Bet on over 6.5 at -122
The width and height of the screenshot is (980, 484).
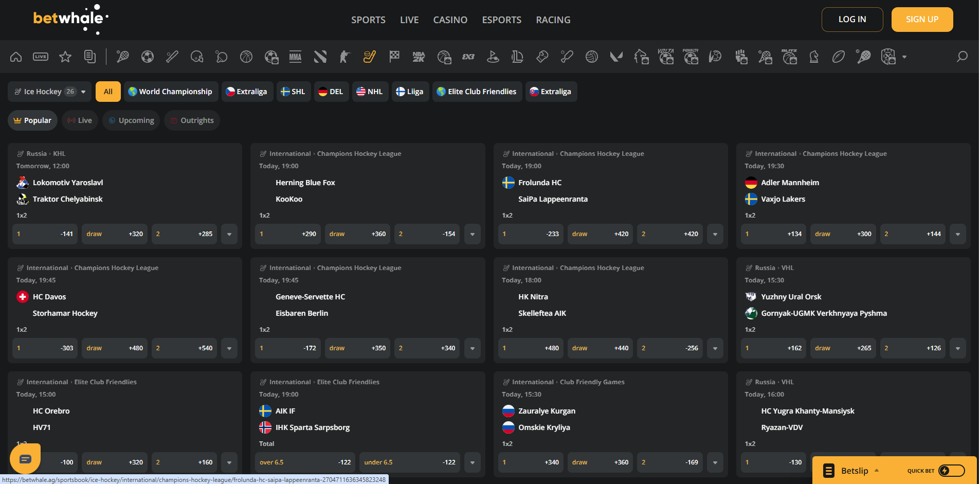point(305,462)
